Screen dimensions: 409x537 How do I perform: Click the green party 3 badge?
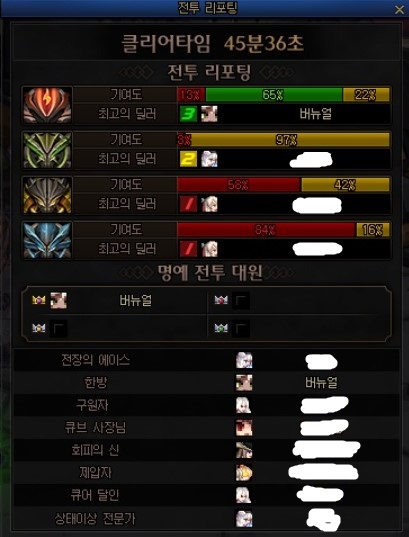click(188, 114)
